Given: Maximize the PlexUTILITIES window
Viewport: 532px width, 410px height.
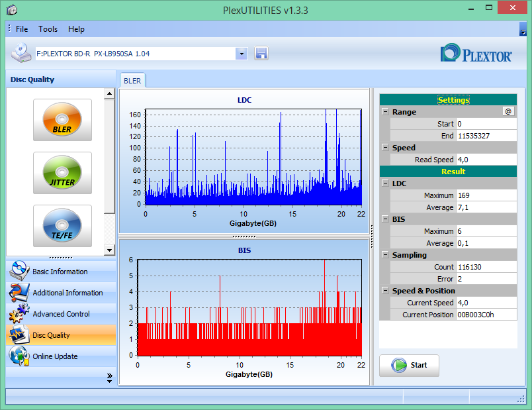Looking at the screenshot, I should coord(488,8).
